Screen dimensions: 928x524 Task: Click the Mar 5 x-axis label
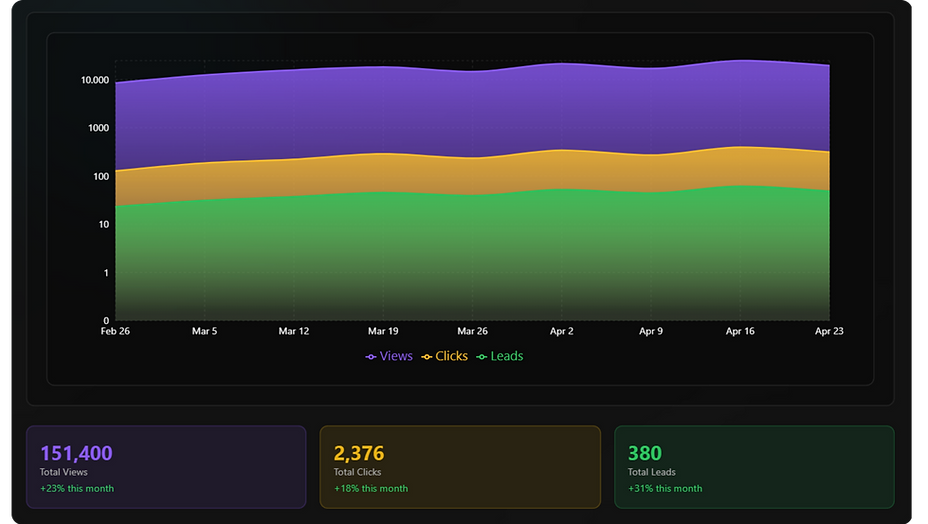pyautogui.click(x=205, y=331)
